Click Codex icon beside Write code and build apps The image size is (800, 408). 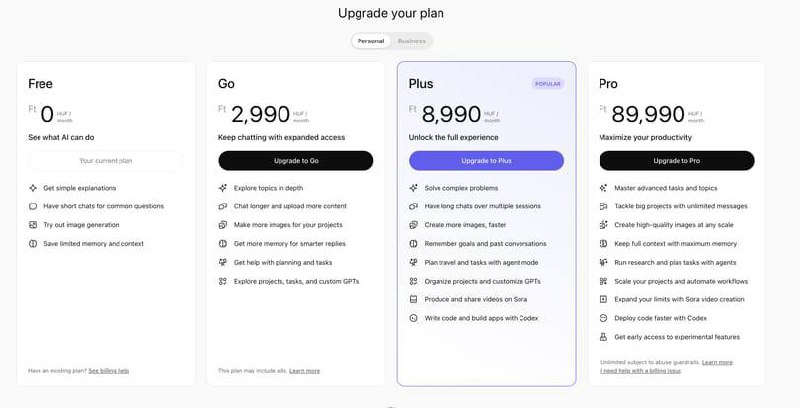(414, 318)
